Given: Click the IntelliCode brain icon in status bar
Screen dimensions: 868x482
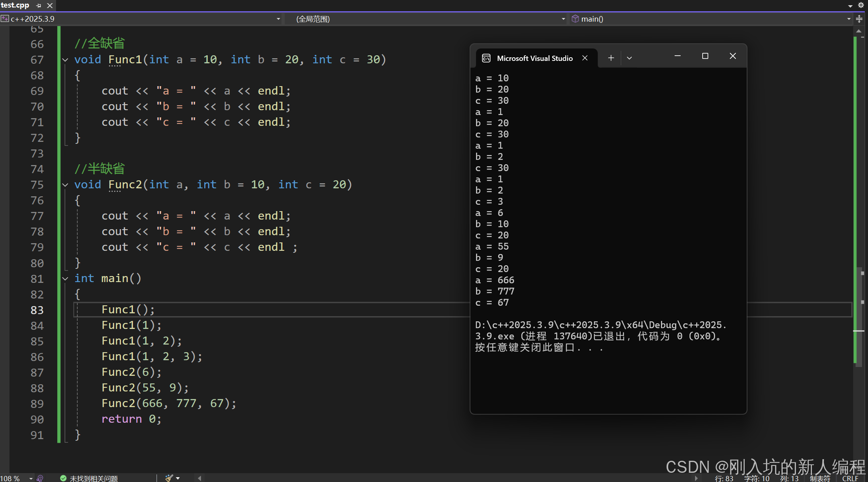Looking at the screenshot, I should (40, 478).
